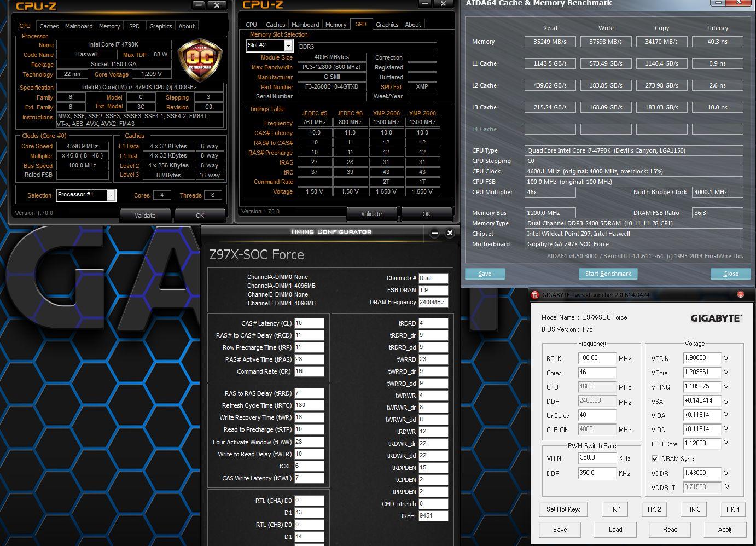Click the Refresh Cycle Time (tRFC) field
The image size is (756, 546).
pos(309,405)
